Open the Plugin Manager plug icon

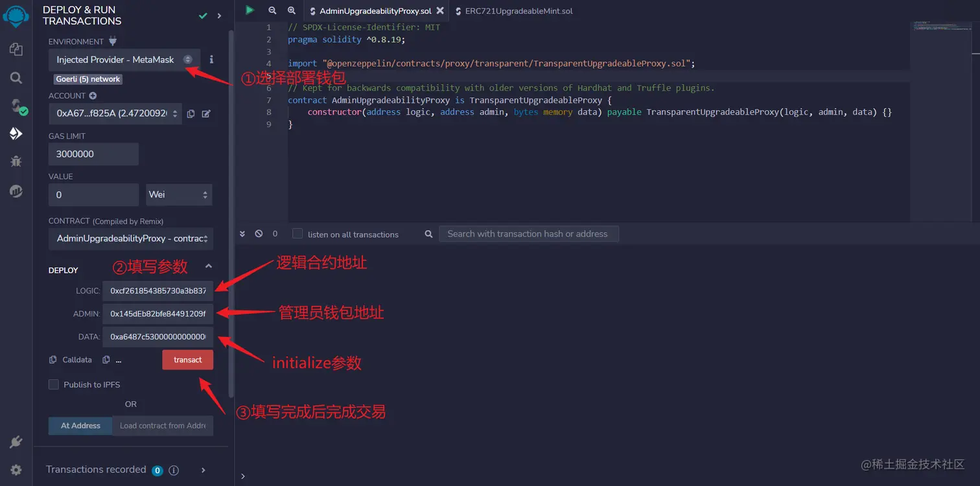coord(16,442)
